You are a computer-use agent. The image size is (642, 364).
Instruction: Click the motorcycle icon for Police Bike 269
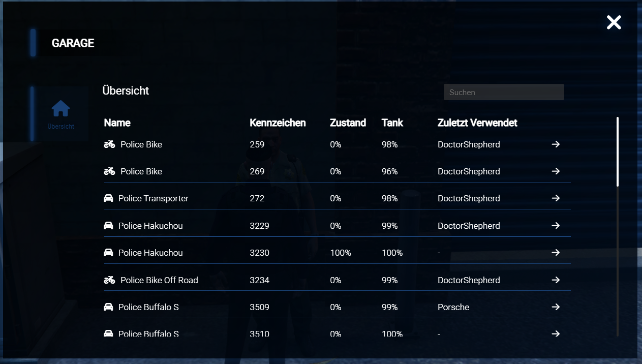tap(109, 171)
